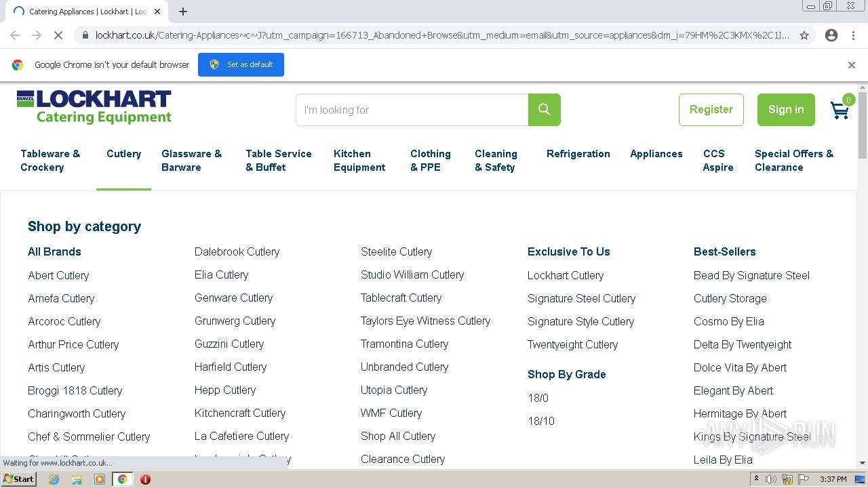
Task: Open the Refrigeration menu
Action: (578, 154)
